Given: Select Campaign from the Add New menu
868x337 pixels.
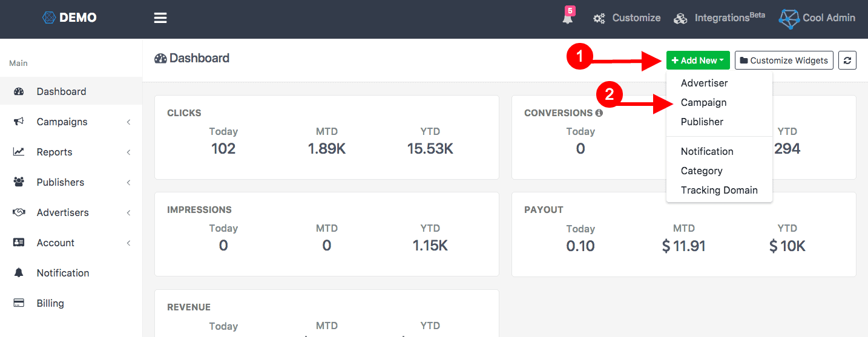Looking at the screenshot, I should (703, 103).
